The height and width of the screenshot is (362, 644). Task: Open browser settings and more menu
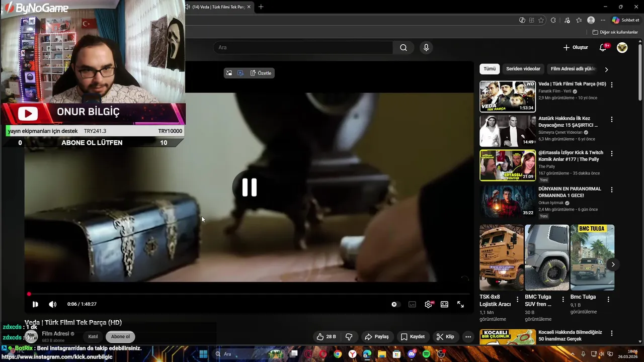click(x=603, y=20)
